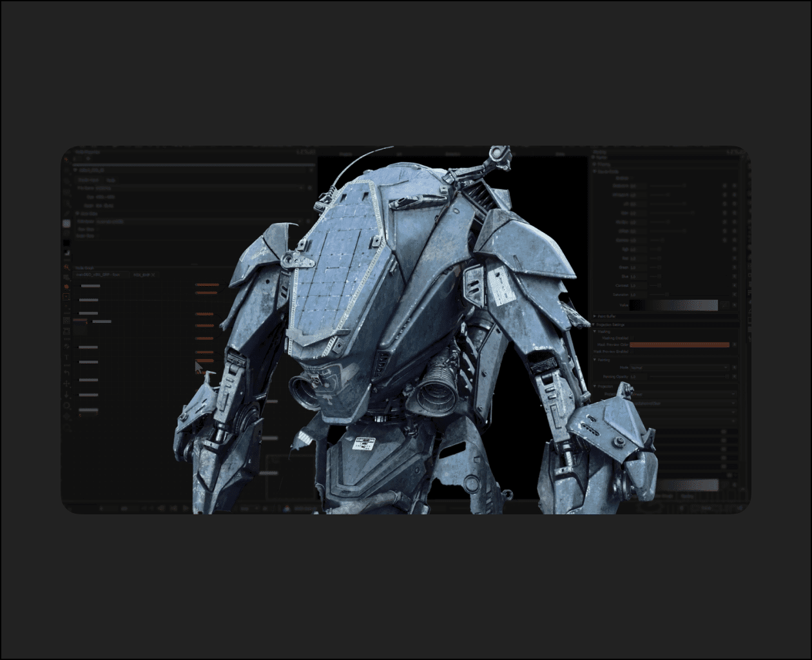The width and height of the screenshot is (812, 660).
Task: Close the second Node Graph tab
Action: [153, 275]
